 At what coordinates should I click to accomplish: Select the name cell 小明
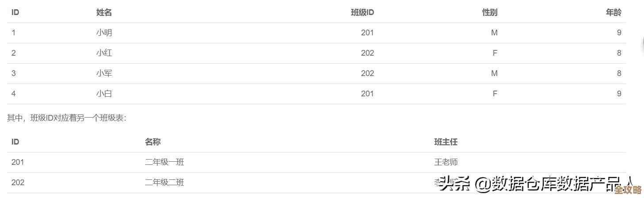(x=104, y=33)
